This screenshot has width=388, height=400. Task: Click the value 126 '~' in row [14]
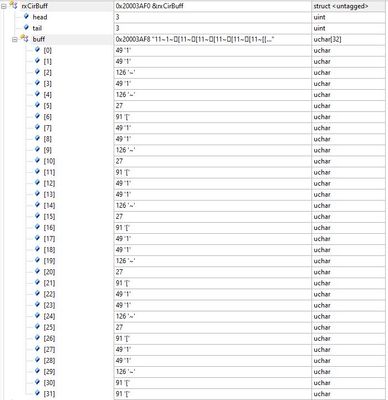click(x=125, y=206)
